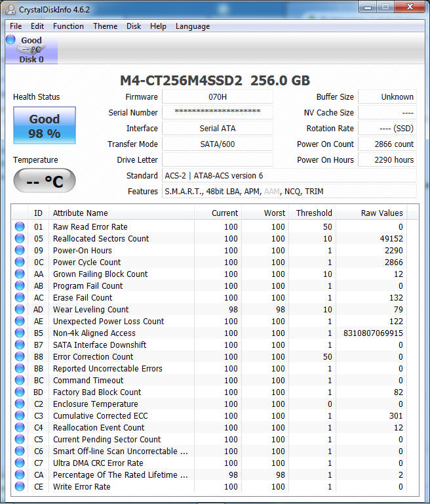430x504 pixels.
Task: Click the status orb for Reported Uncorrectable Errors
Action: [x=20, y=368]
